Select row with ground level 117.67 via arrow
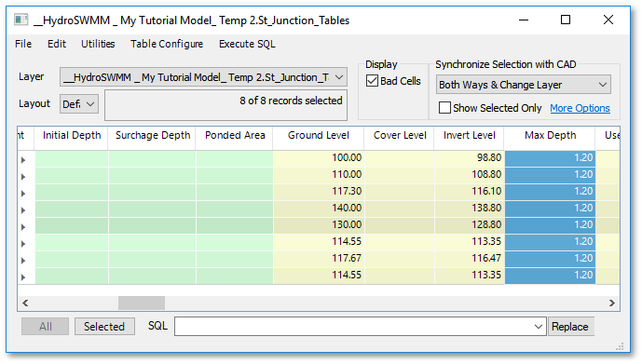This screenshot has width=642, height=364. click(x=23, y=261)
